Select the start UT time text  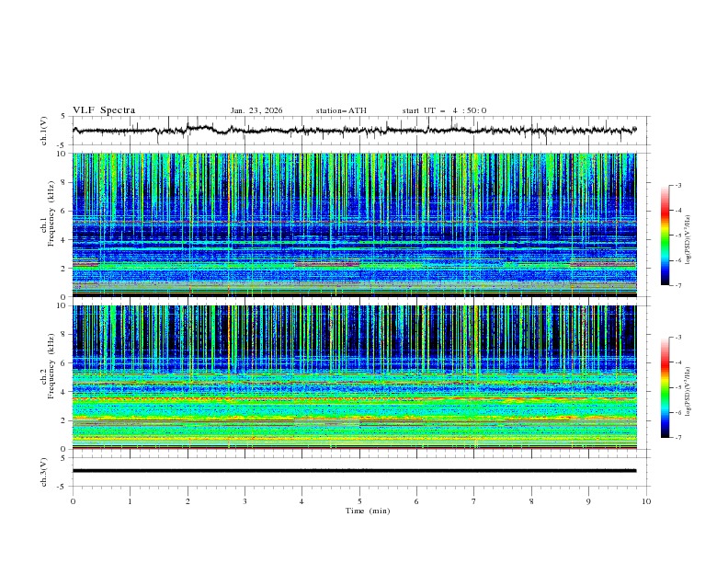click(x=444, y=110)
